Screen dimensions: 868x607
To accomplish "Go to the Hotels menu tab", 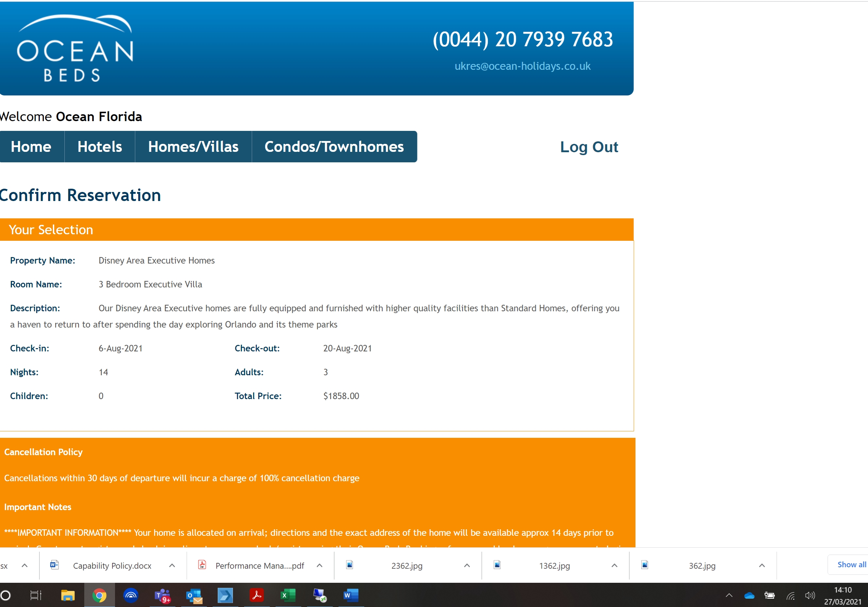I will click(x=99, y=147).
